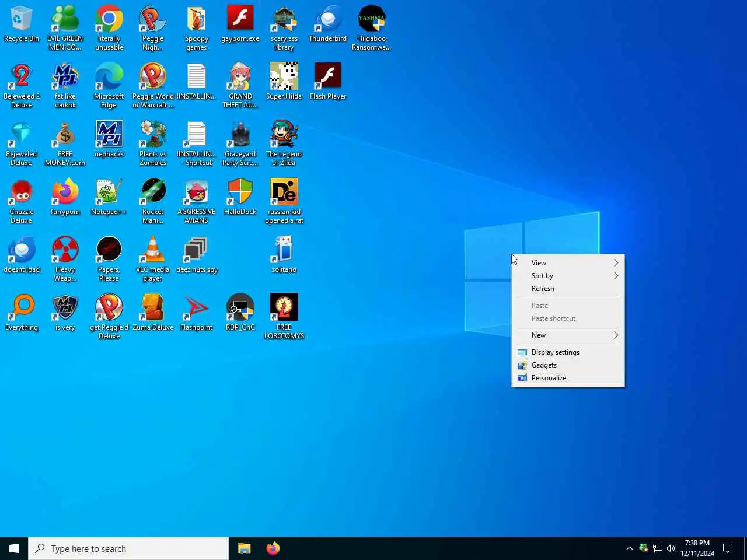Select the Rocket Mania shortcut icon
Screen dimensions: 747x560
point(153,201)
